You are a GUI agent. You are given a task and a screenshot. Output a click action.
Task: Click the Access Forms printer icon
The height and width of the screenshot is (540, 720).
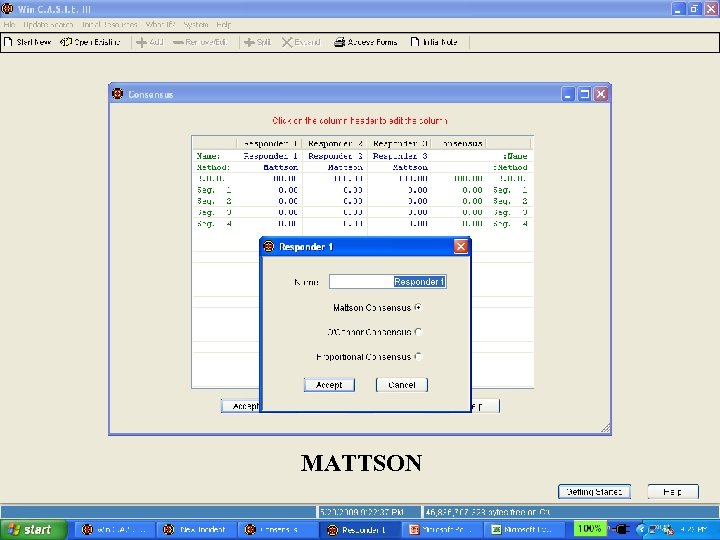tap(339, 42)
